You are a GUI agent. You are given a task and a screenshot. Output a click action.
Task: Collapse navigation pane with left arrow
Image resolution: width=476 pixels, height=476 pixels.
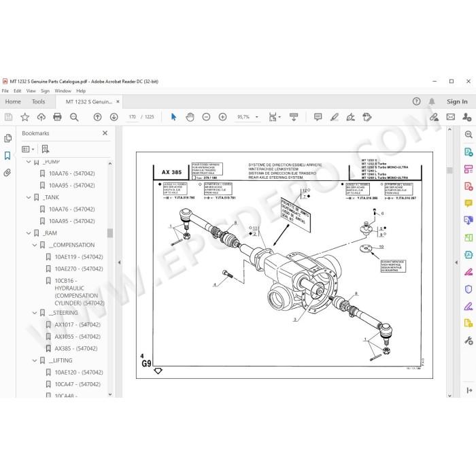coord(119,262)
